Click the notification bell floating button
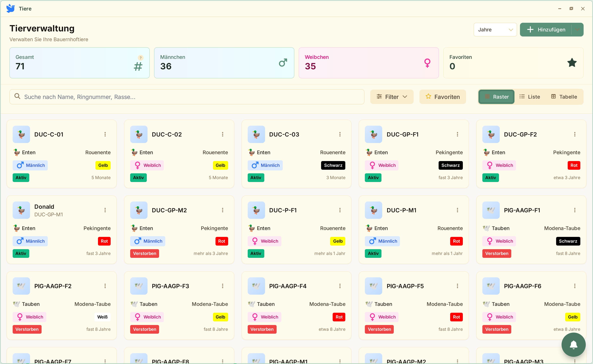Screen dimensions: 593x364 click(573, 344)
